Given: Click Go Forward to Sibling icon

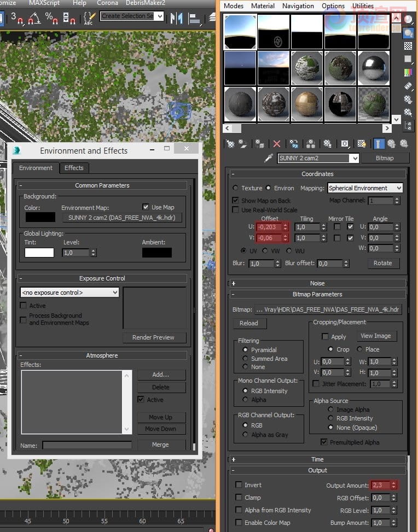Looking at the screenshot, I should coord(404,144).
